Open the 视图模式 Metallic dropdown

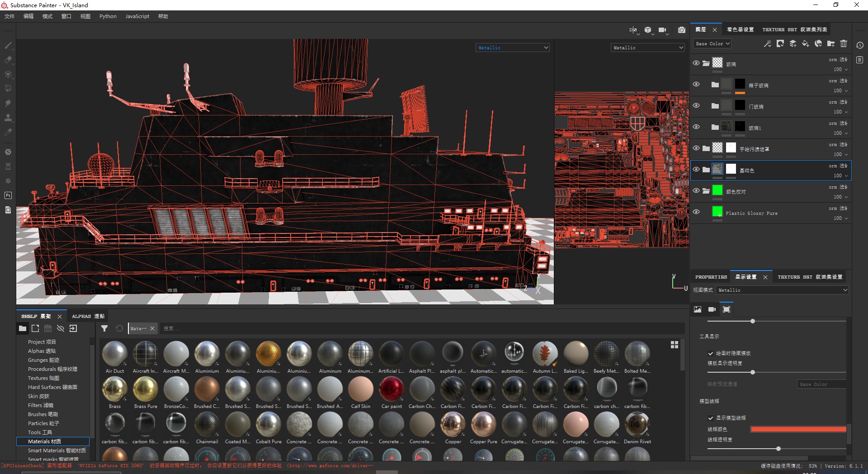click(782, 290)
